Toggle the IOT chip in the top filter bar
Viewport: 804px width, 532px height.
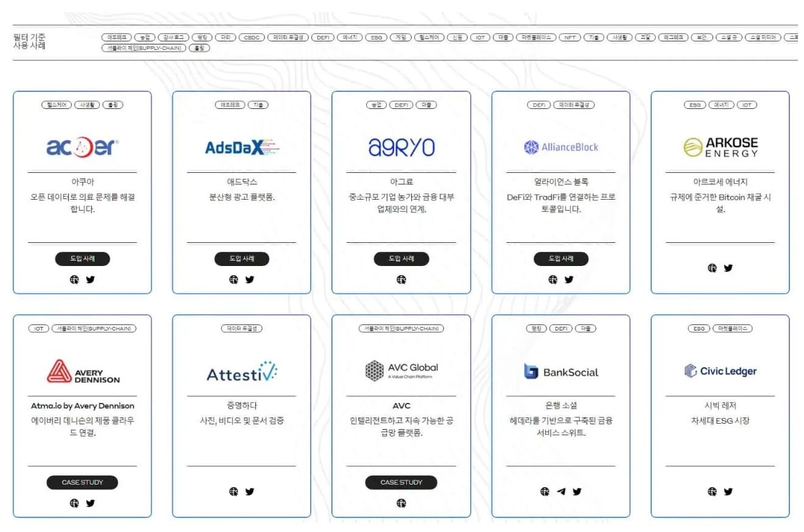(x=480, y=37)
